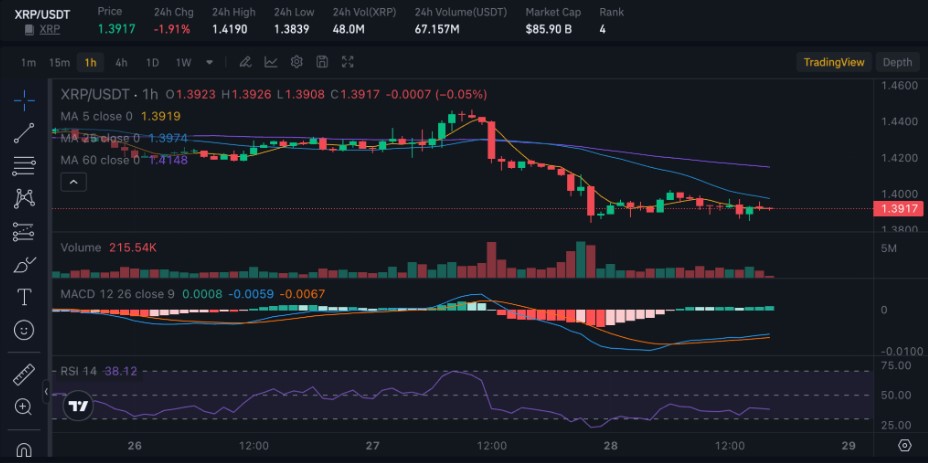
Task: Click the 1.4400 price axis label
Action: pyautogui.click(x=898, y=121)
